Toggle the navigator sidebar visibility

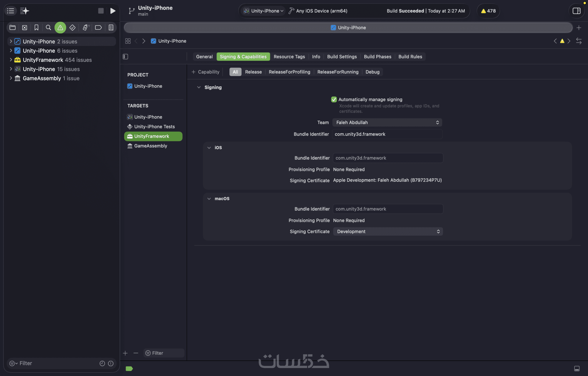[11, 11]
